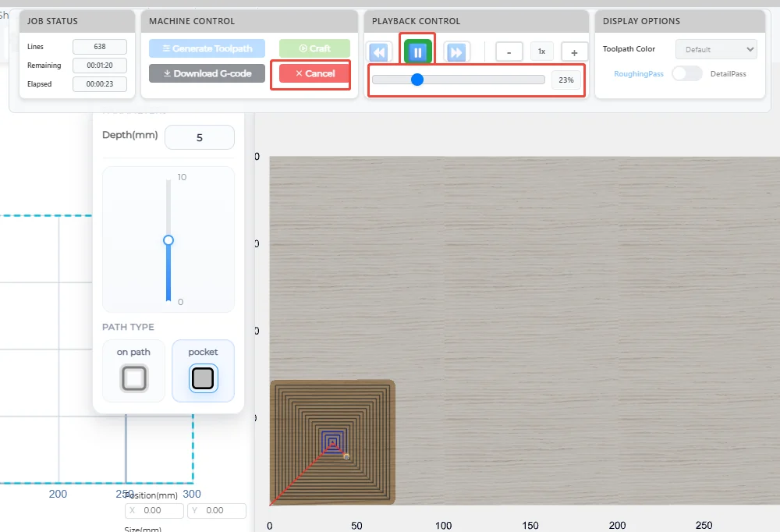Image resolution: width=780 pixels, height=532 pixels.
Task: Select the 'on path' path type
Action: tap(133, 371)
